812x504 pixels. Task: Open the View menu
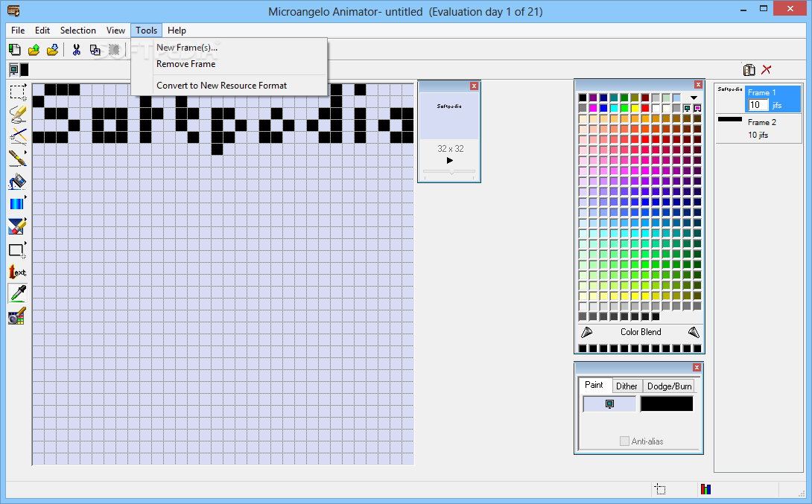pyautogui.click(x=115, y=31)
